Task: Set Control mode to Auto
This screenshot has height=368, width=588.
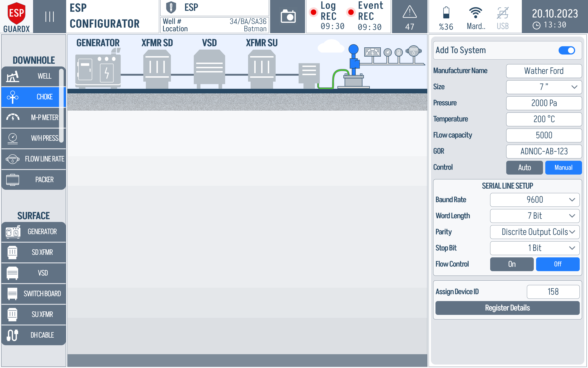Action: coord(524,167)
